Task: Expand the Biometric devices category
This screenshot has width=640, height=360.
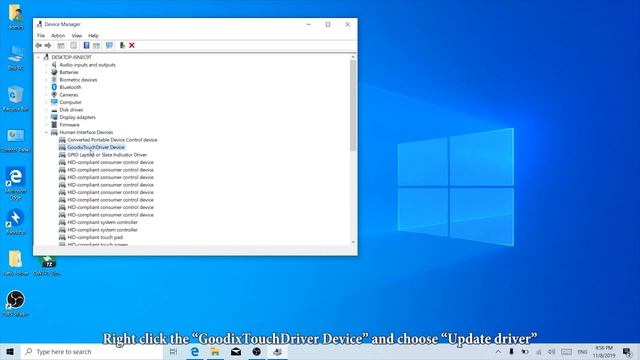Action: 46,80
